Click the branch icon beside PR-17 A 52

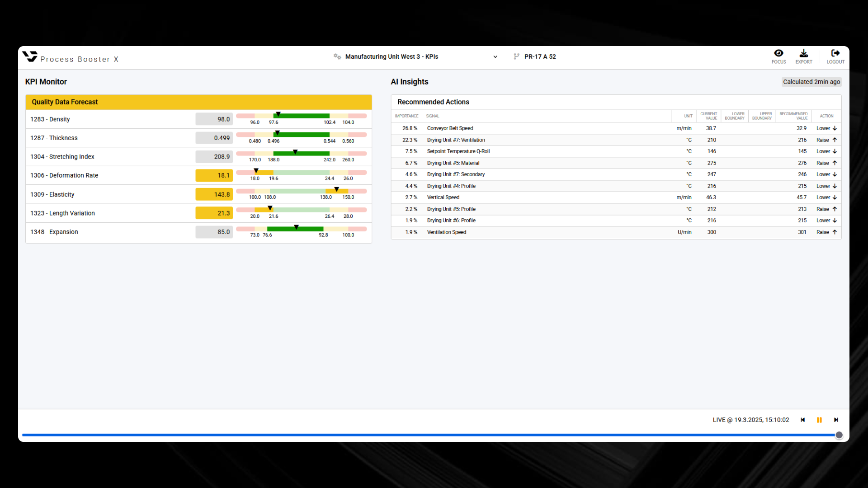516,56
